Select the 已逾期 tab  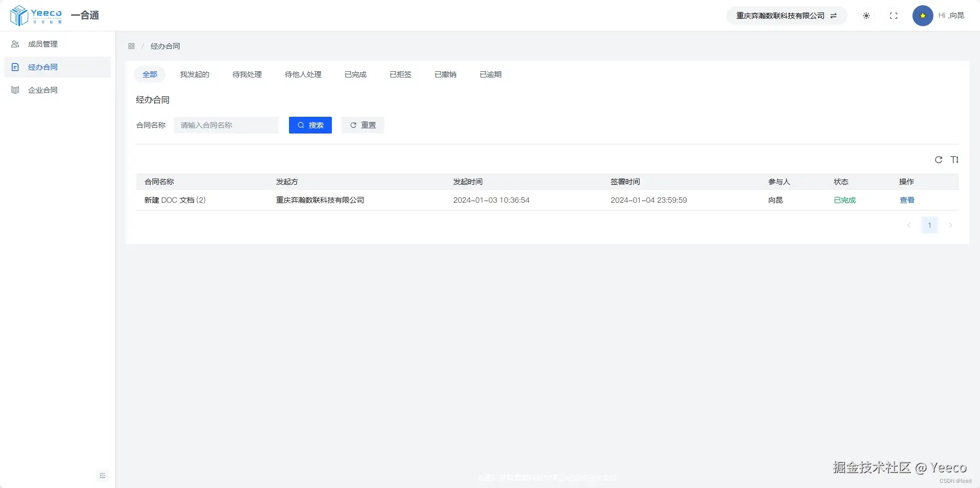tap(491, 74)
